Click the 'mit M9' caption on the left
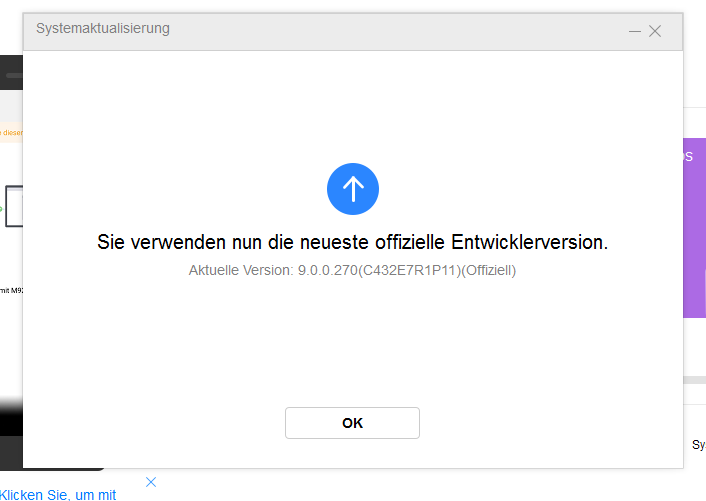Image resolution: width=706 pixels, height=501 pixels. [x=11, y=290]
